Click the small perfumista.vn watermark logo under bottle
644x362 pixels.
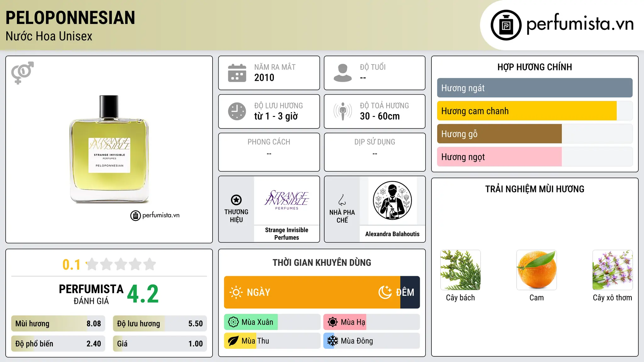pyautogui.click(x=155, y=215)
